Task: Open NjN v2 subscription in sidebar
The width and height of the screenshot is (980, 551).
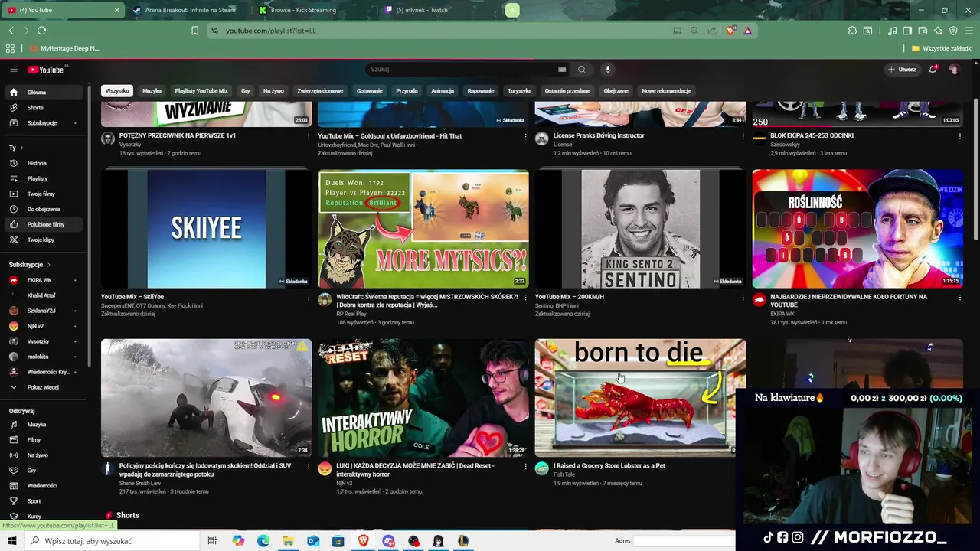Action: pos(44,326)
